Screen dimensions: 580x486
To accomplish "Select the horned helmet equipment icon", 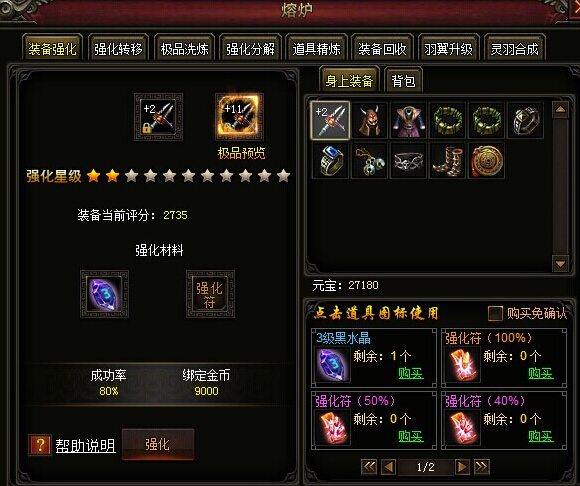I will coord(369,121).
